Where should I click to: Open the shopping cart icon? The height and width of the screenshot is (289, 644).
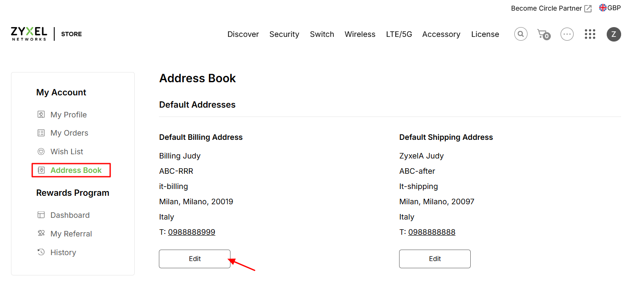pos(544,34)
